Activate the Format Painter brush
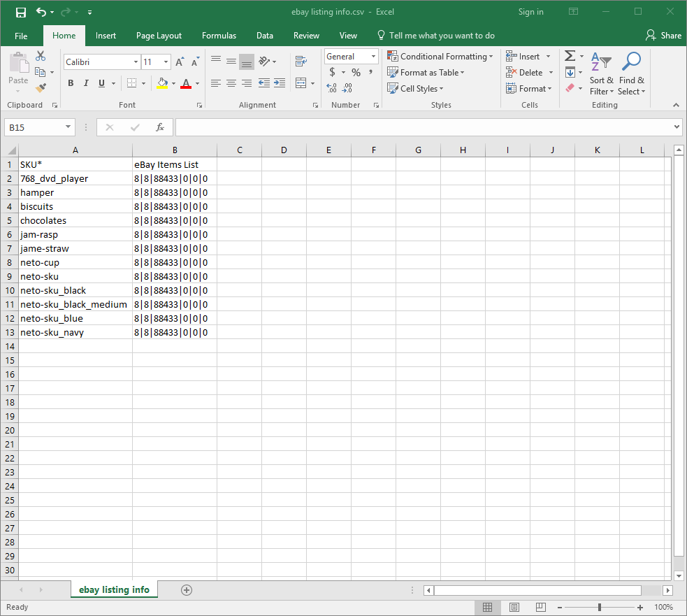The width and height of the screenshot is (687, 616). click(x=41, y=88)
